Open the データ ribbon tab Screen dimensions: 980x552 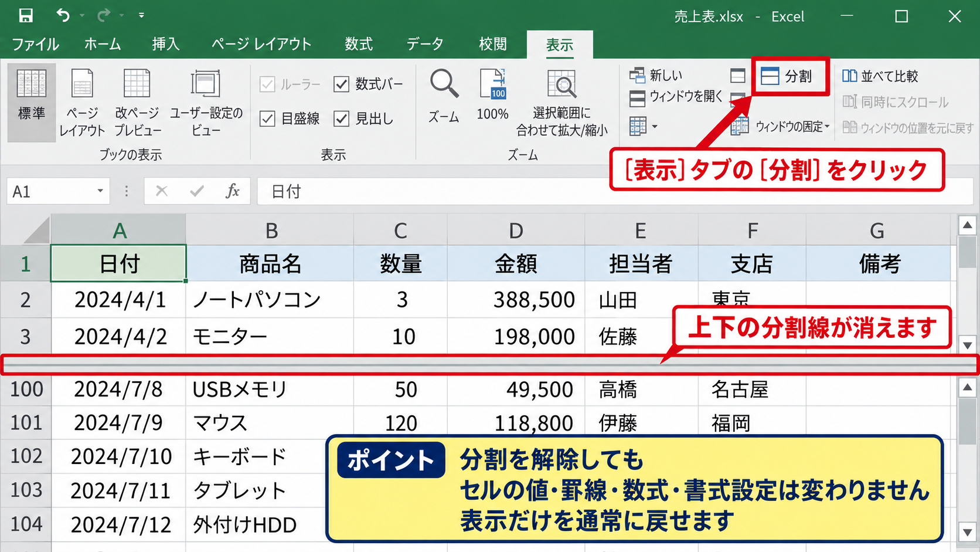pyautogui.click(x=426, y=45)
